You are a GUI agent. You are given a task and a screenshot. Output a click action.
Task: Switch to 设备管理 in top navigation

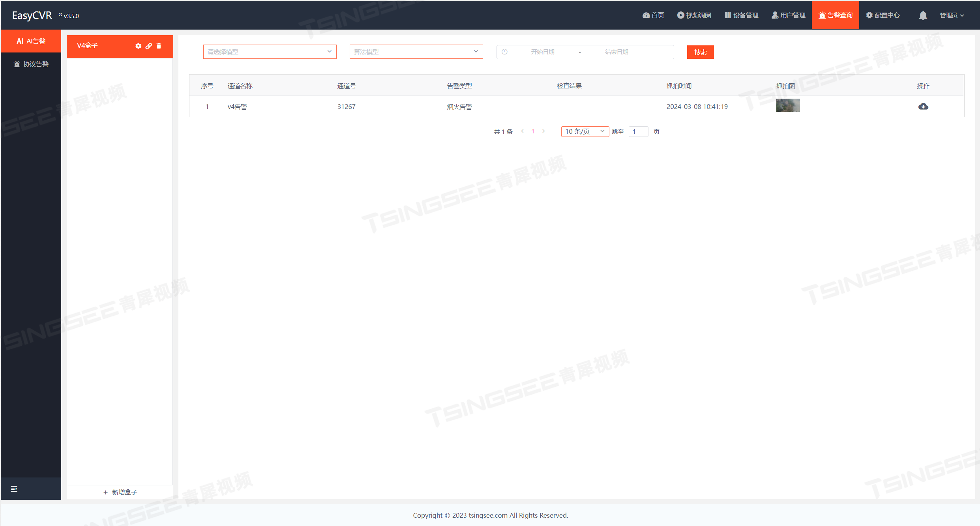[742, 15]
